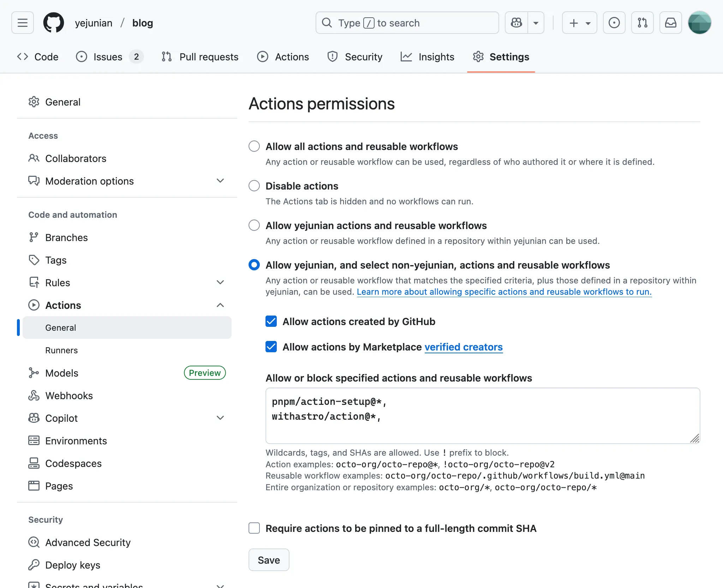The height and width of the screenshot is (588, 723).
Task: Check notifications via the inbox icon
Action: click(x=670, y=23)
